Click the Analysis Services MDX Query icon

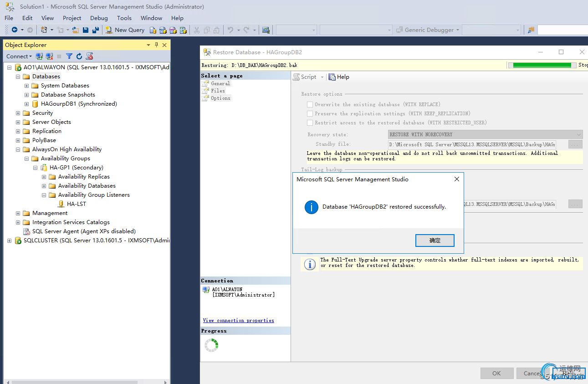tap(163, 30)
